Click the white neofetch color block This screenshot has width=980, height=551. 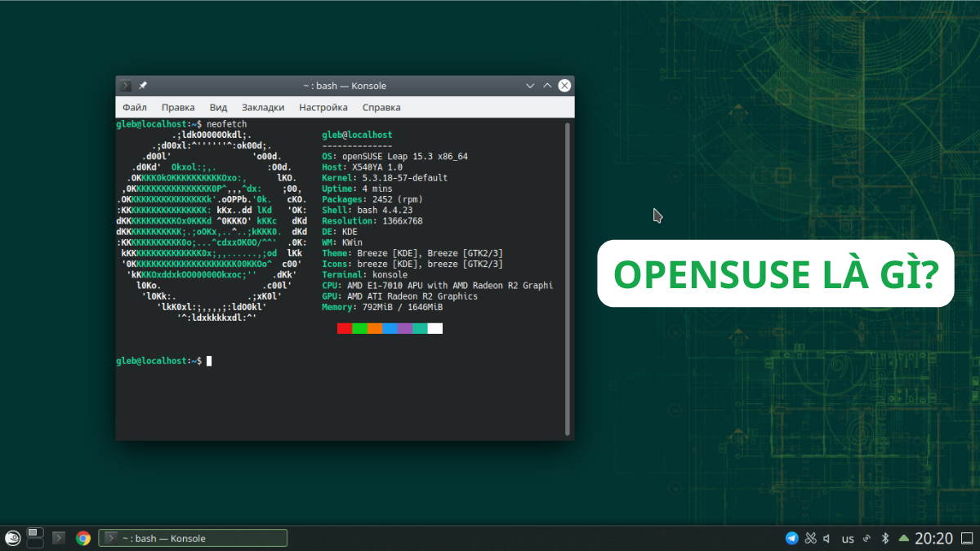point(435,328)
